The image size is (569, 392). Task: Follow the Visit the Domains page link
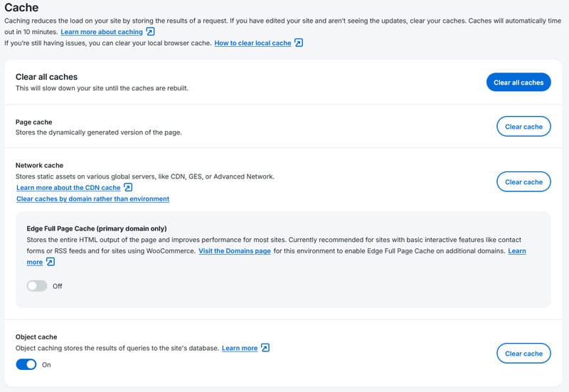235,251
